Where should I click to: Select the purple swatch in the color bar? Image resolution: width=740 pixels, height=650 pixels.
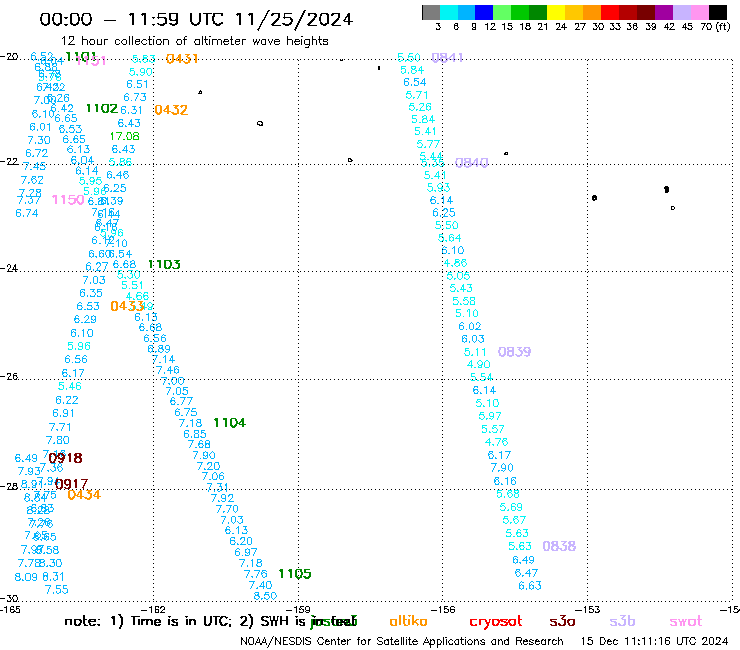[664, 12]
